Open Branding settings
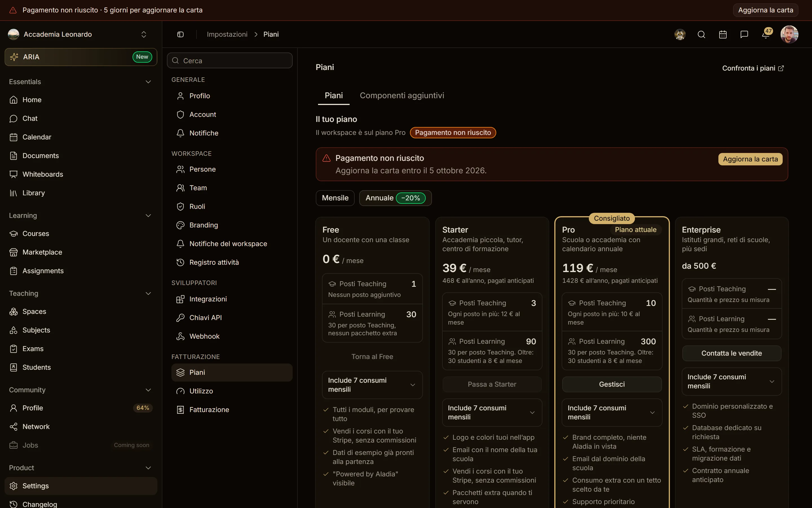The width and height of the screenshot is (812, 508). click(x=232, y=225)
